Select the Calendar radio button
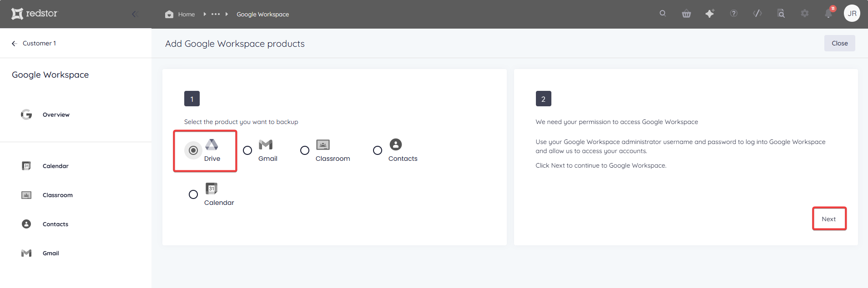This screenshot has height=288, width=868. 193,194
